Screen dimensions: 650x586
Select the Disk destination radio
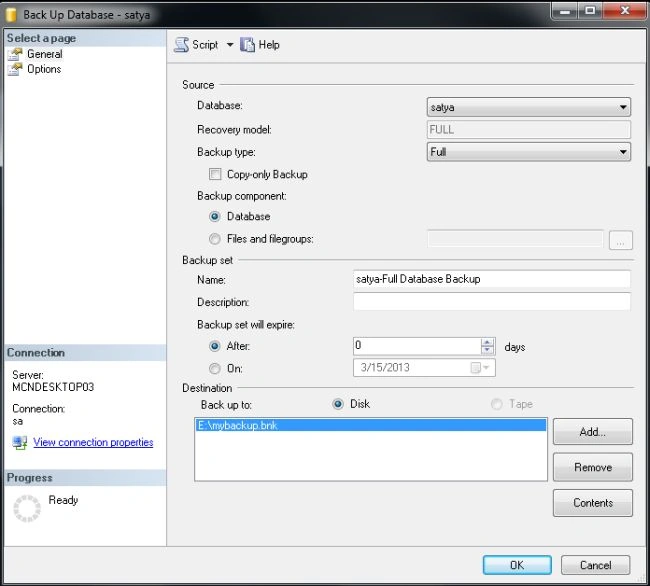pos(338,404)
